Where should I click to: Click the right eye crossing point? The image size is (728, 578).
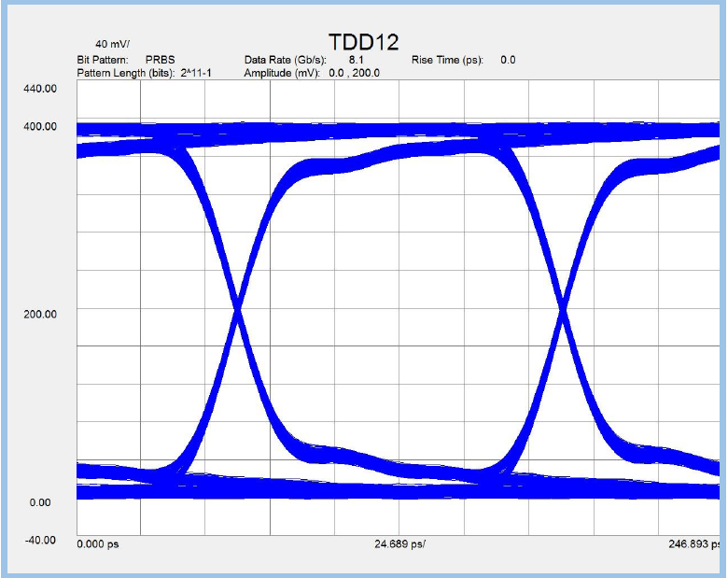[x=562, y=307]
